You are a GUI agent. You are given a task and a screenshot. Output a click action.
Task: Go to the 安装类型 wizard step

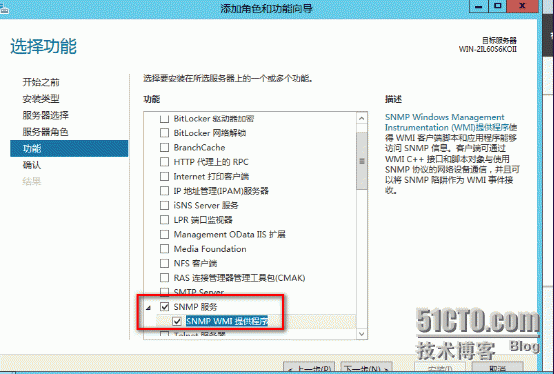[41, 99]
